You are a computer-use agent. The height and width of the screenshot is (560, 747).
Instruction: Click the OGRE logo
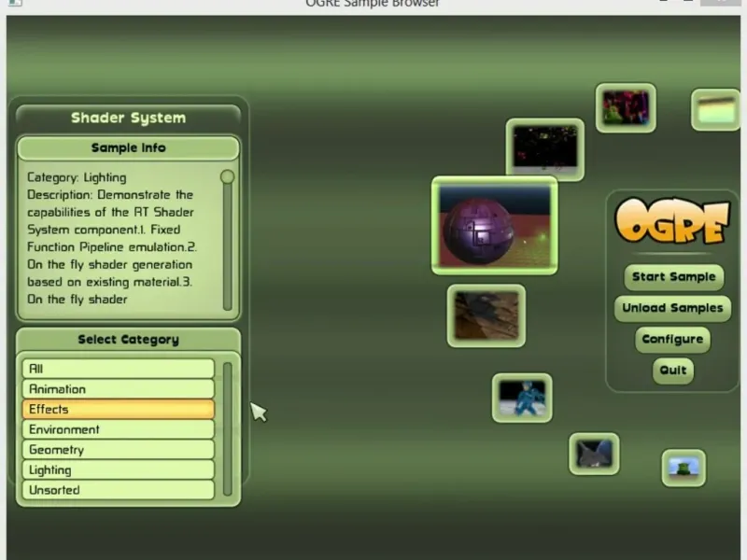click(x=672, y=221)
